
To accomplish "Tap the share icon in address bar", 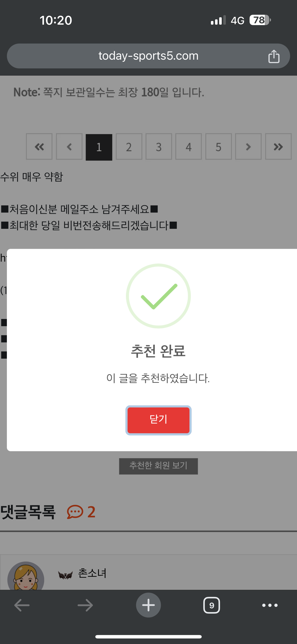I will [x=274, y=56].
